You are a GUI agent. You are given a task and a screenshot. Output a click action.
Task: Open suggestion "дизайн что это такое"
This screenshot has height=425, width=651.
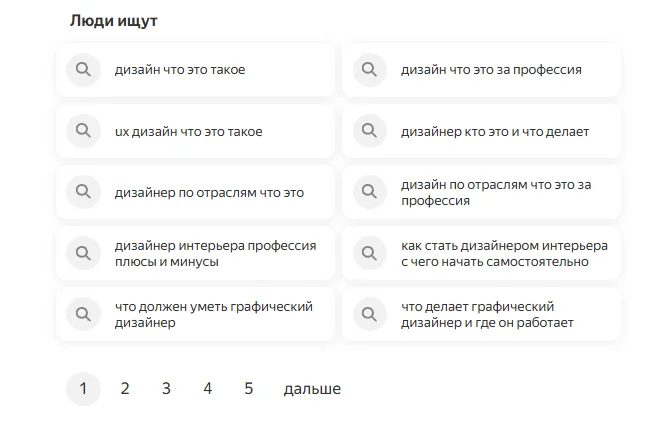coord(180,70)
